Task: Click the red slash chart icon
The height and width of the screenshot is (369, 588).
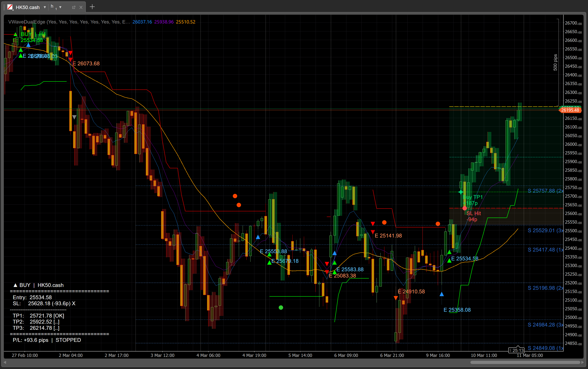Action: tap(10, 7)
